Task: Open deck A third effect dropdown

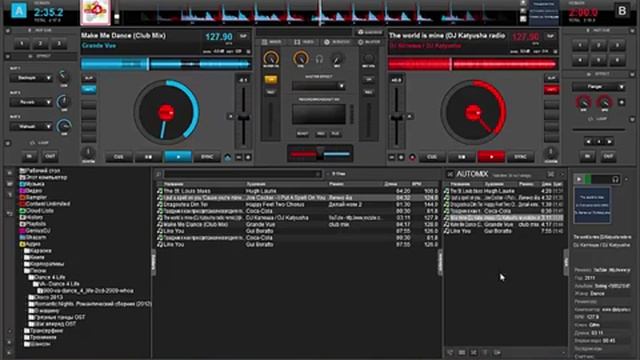Action: click(x=31, y=127)
